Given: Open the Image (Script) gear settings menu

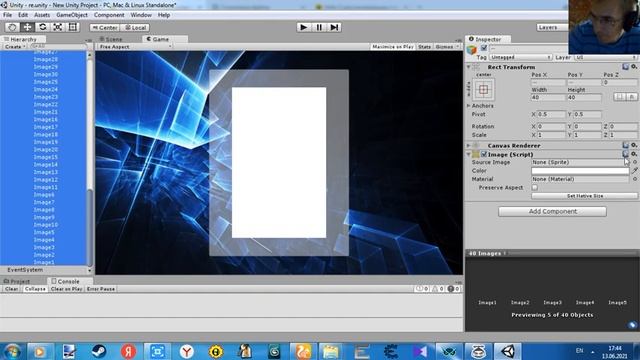Looking at the screenshot, I should point(634,154).
